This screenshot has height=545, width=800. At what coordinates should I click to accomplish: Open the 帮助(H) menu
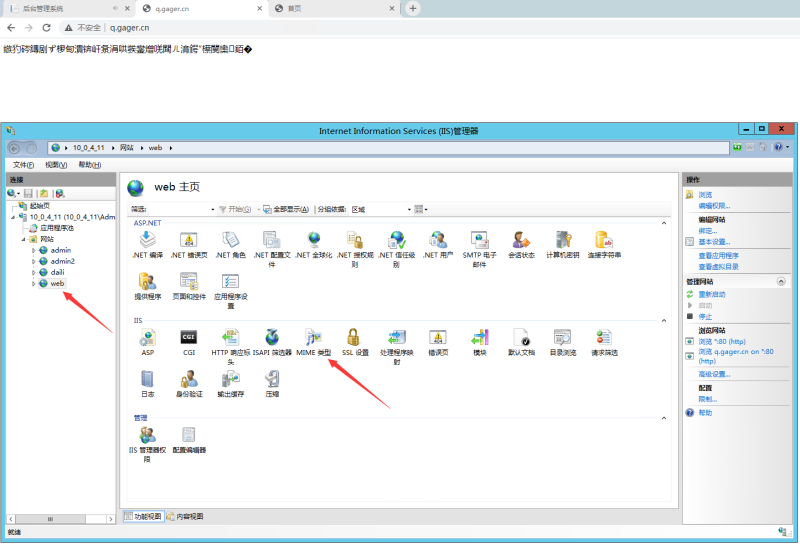pos(90,165)
